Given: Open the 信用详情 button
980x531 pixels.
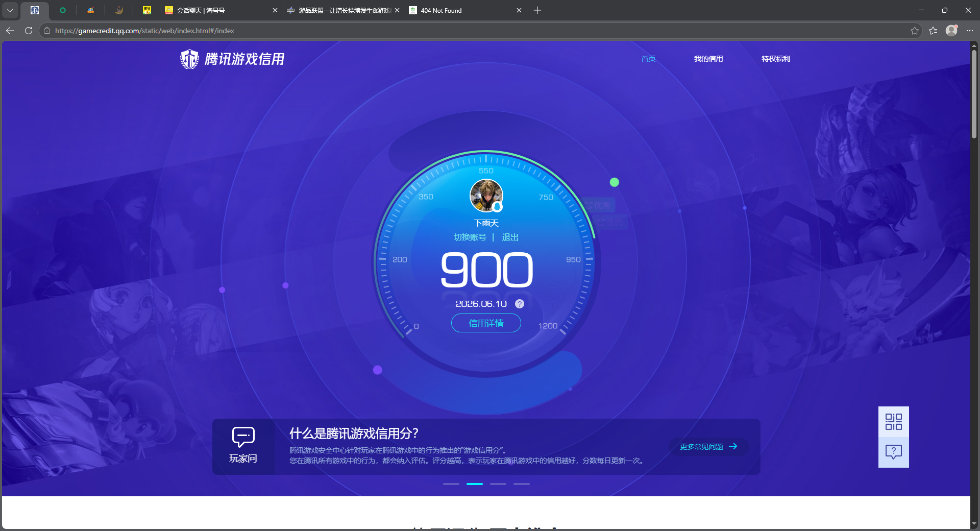Looking at the screenshot, I should [x=486, y=323].
